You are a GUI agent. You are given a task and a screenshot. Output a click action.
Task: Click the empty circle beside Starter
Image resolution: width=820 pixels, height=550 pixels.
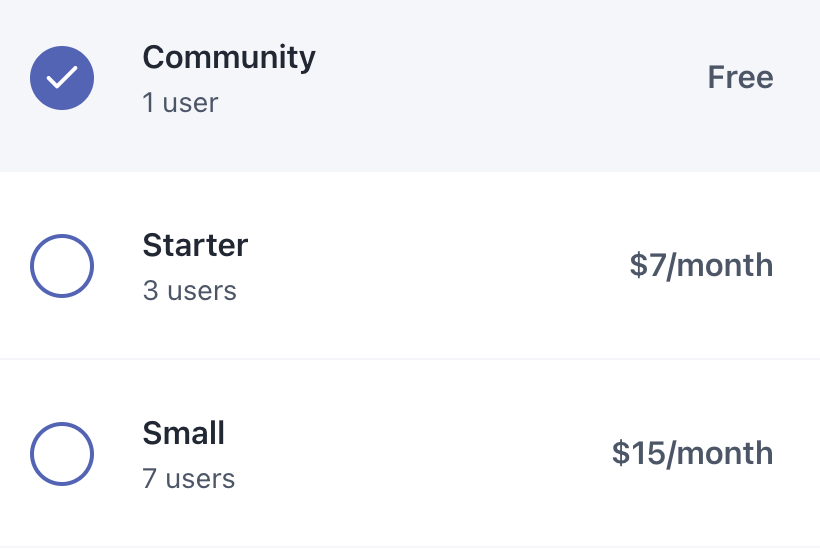pyautogui.click(x=62, y=266)
